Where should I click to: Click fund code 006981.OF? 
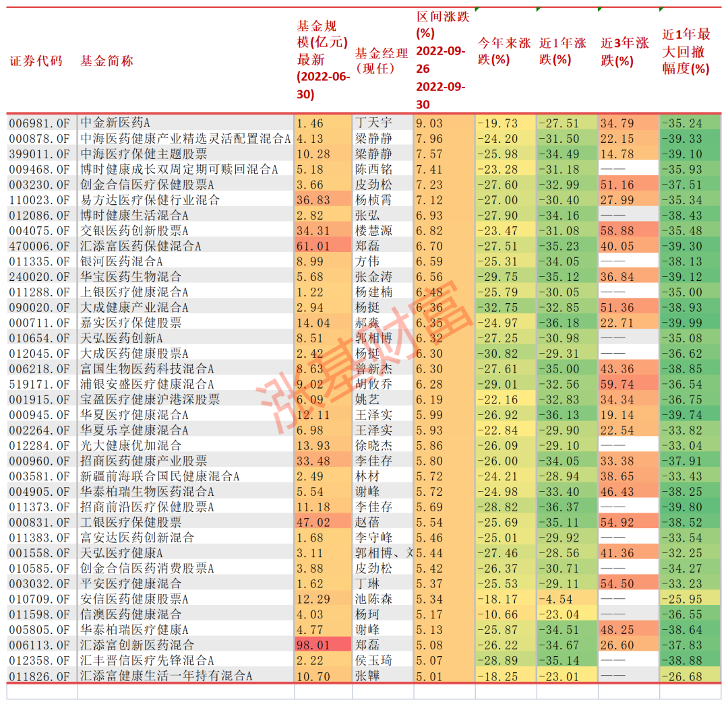tap(40, 123)
